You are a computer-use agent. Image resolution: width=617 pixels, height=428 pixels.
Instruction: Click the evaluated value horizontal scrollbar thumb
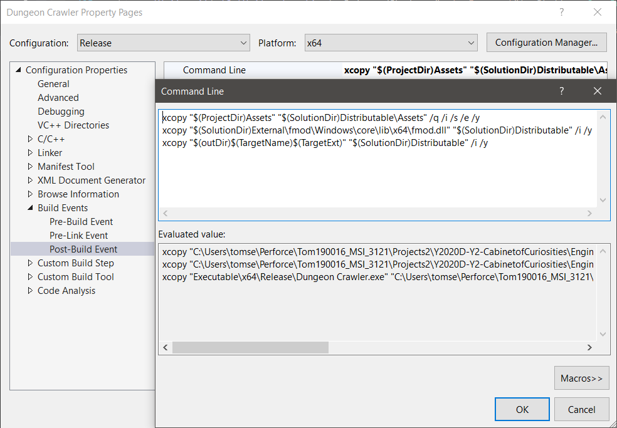tap(250, 347)
